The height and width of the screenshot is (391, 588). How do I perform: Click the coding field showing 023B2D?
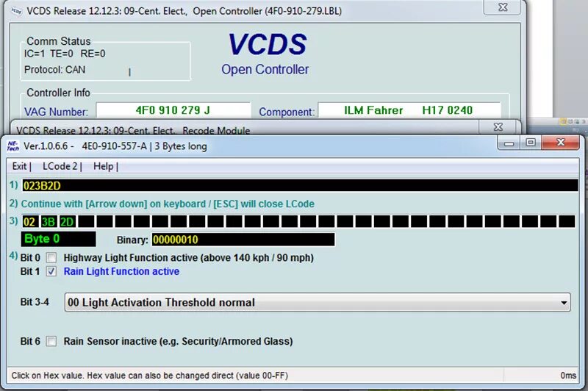pos(300,185)
